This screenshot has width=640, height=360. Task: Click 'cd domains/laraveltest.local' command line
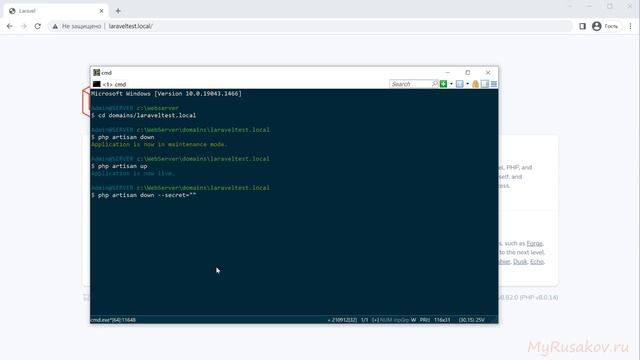144,116
